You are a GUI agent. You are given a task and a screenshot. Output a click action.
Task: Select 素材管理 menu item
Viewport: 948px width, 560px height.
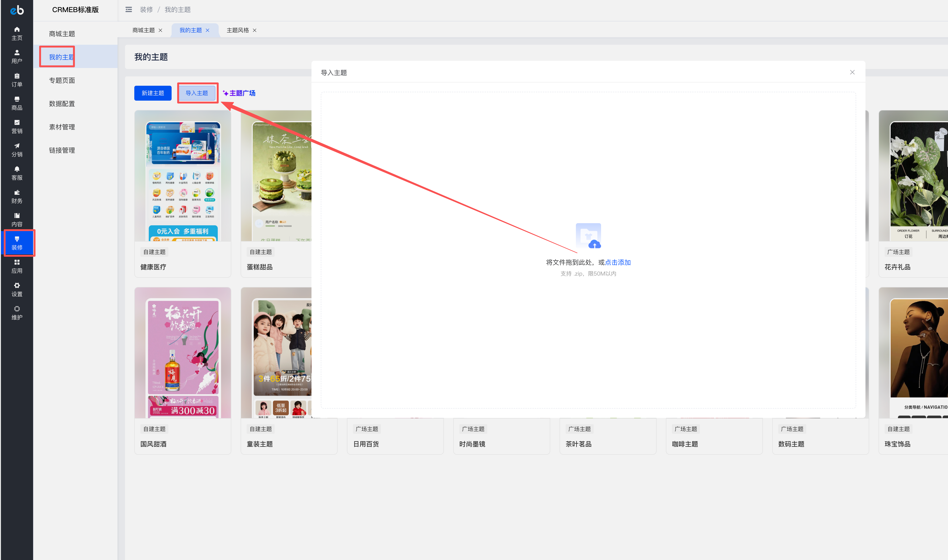[62, 127]
